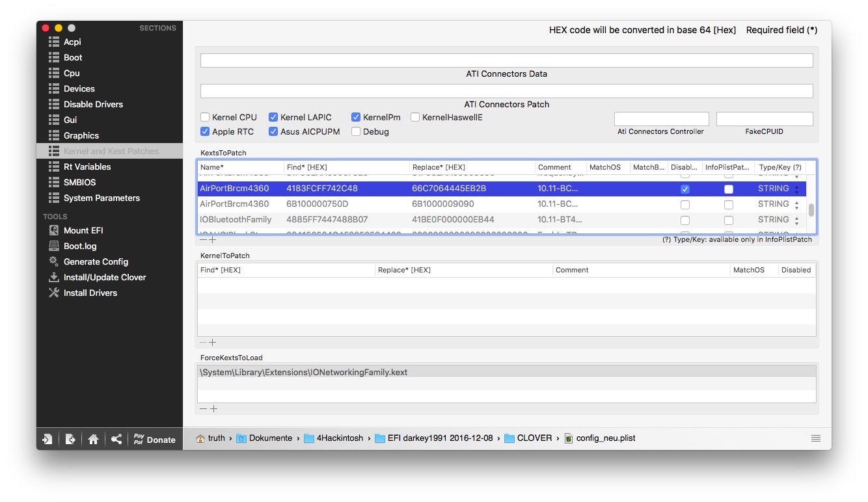Toggle InfoPlistPatch for the 4183FCFF742C48 row
The height and width of the screenshot is (502, 868).
point(729,189)
